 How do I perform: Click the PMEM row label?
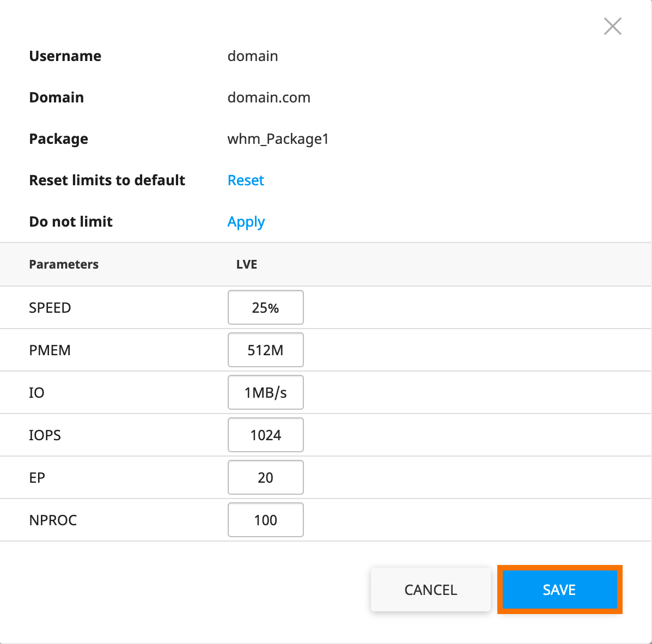(x=50, y=350)
